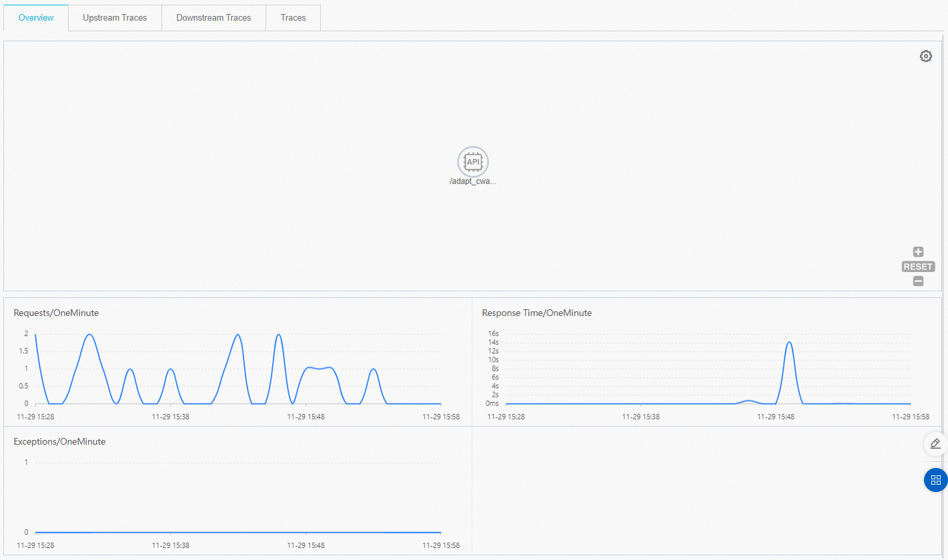Click 11-29 15:38 label under Requests chart
The height and width of the screenshot is (560, 948).
(172, 417)
